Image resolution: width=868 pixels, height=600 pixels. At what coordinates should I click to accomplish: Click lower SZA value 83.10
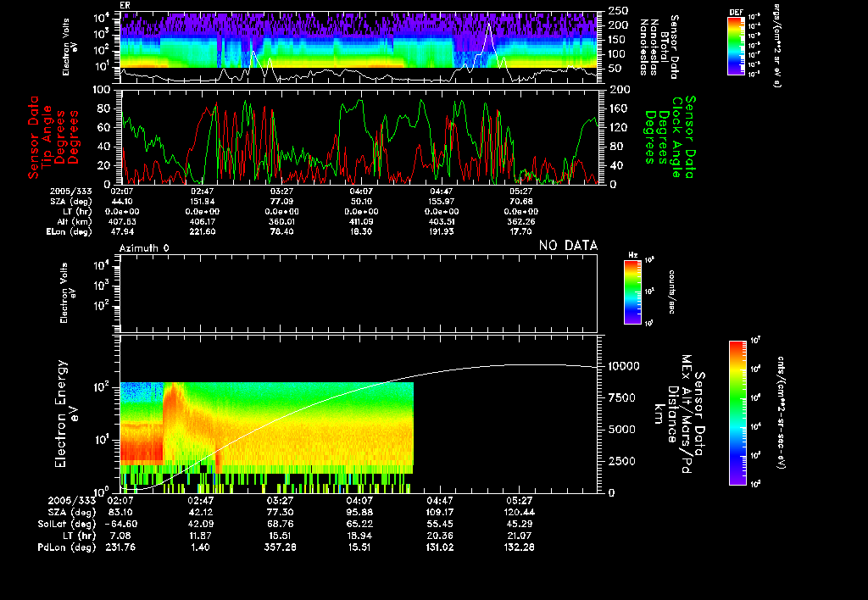tap(120, 512)
